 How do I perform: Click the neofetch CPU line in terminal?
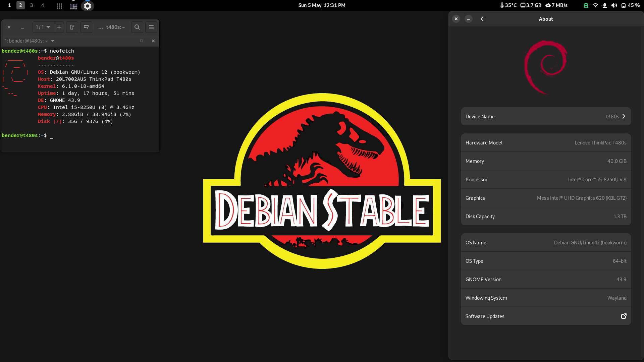(86, 107)
